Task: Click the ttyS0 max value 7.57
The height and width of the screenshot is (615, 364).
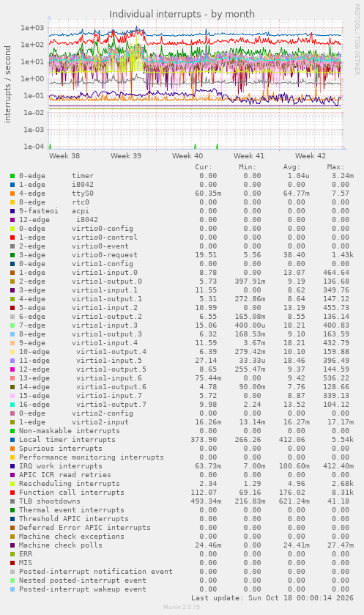Action: click(x=340, y=194)
